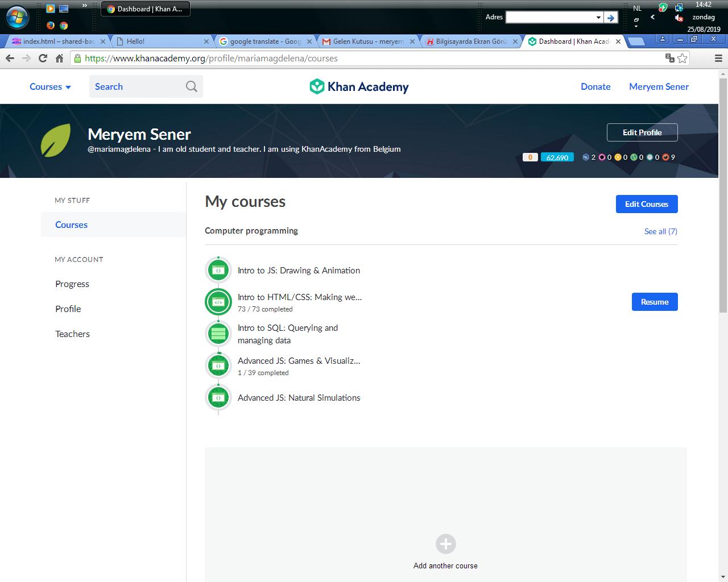Open the Meryem Sener account menu
This screenshot has height=582, width=728.
659,86
